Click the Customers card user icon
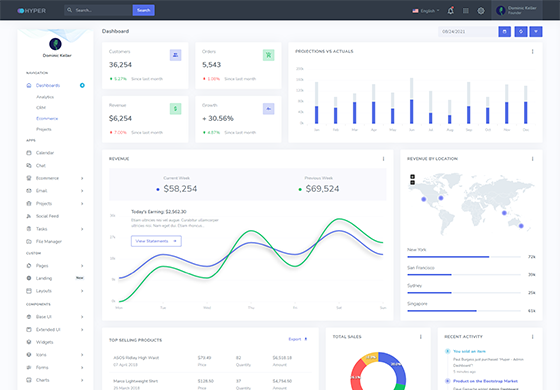 [x=175, y=55]
